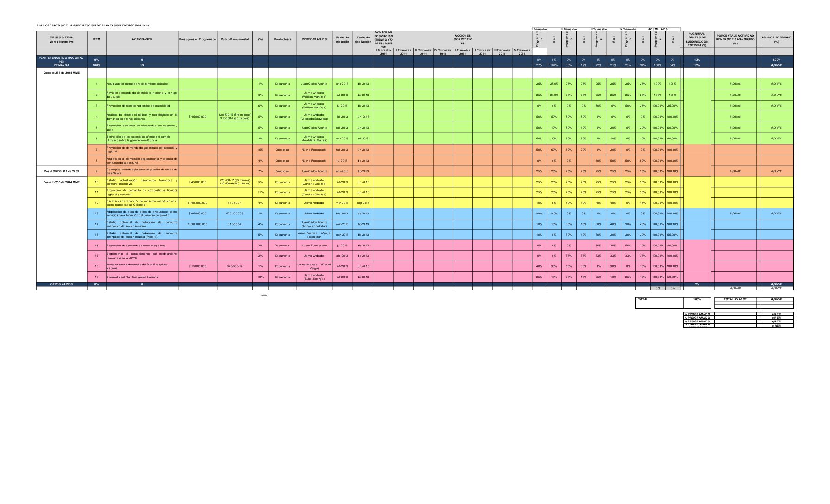The width and height of the screenshot is (830, 504).
Task: Click activity 'Desarrollo del Plan Energético Nacional'
Action: coord(132,277)
